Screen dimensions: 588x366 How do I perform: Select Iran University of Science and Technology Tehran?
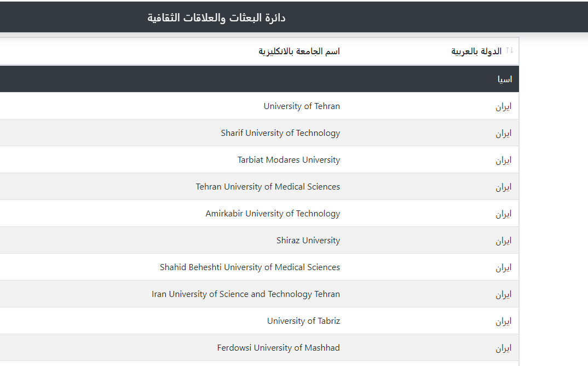tap(246, 294)
